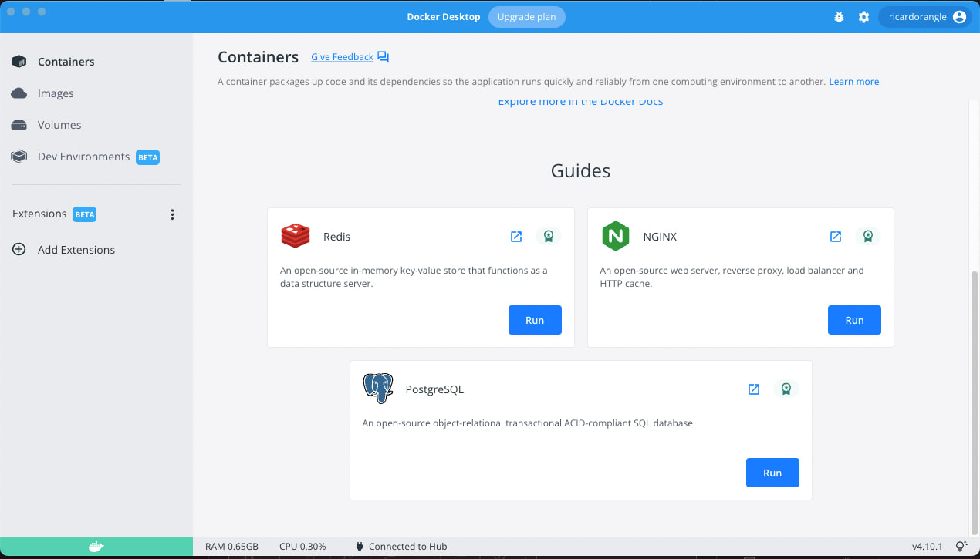980x559 pixels.
Task: Click the Docker whale status icon
Action: [x=96, y=547]
